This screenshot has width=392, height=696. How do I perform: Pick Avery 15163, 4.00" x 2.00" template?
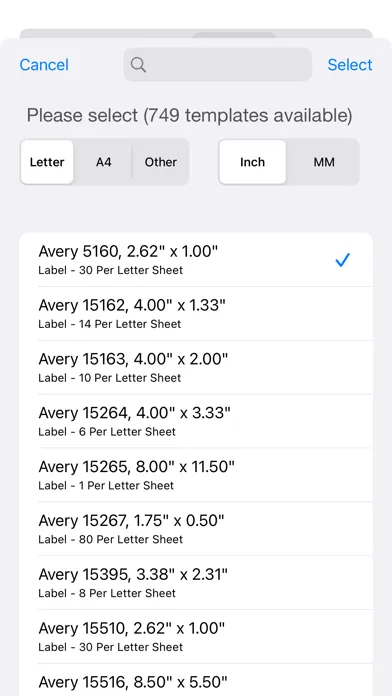tap(196, 368)
